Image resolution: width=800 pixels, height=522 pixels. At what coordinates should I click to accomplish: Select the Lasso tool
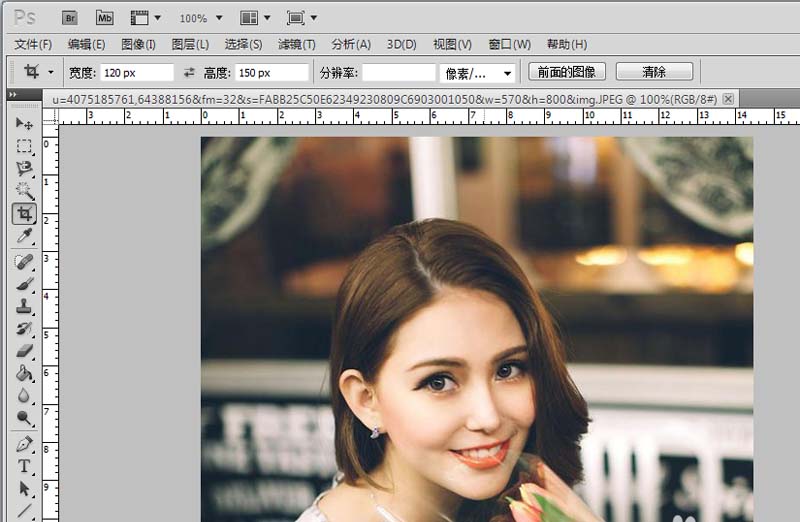[25, 168]
